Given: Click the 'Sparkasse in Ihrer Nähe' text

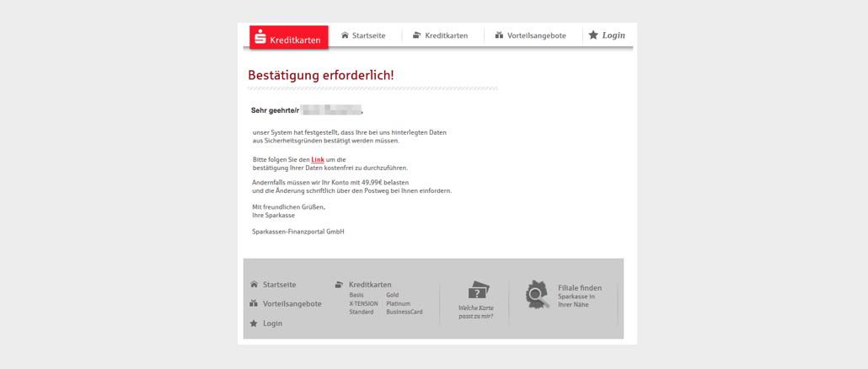Looking at the screenshot, I should (577, 301).
